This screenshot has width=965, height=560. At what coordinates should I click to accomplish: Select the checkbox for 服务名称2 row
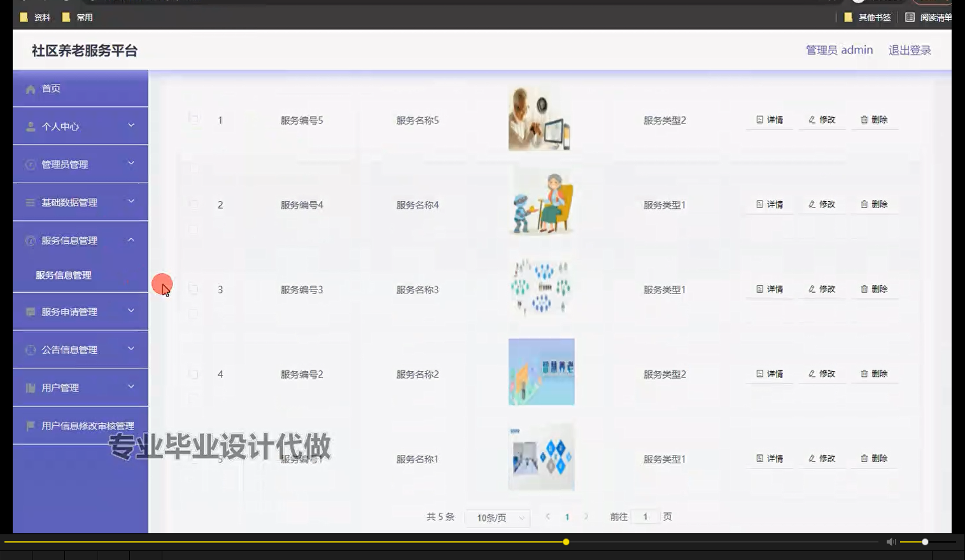[x=194, y=374]
